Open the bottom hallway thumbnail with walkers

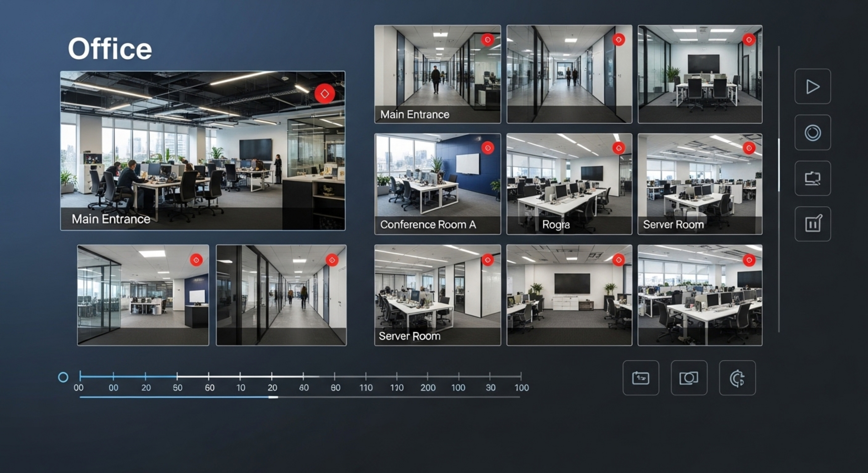pos(281,295)
